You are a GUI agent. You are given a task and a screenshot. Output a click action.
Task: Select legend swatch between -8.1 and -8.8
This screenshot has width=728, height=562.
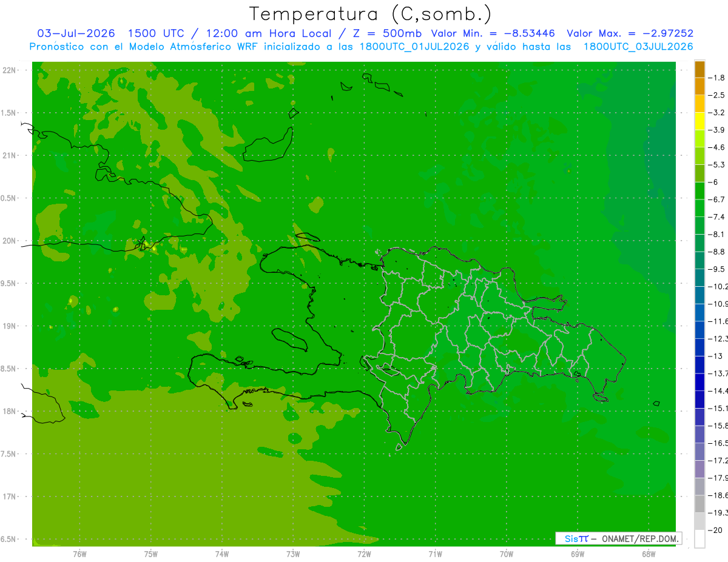tap(699, 243)
